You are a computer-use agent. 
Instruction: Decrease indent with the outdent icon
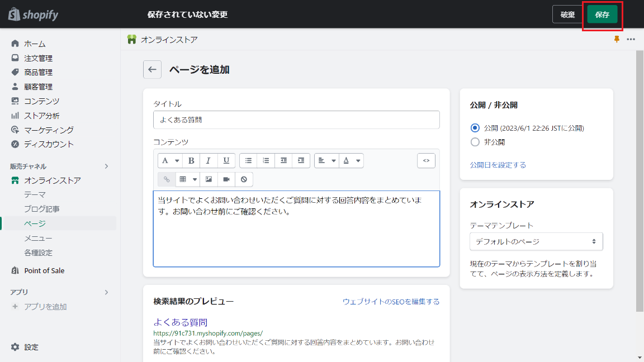[283, 160]
